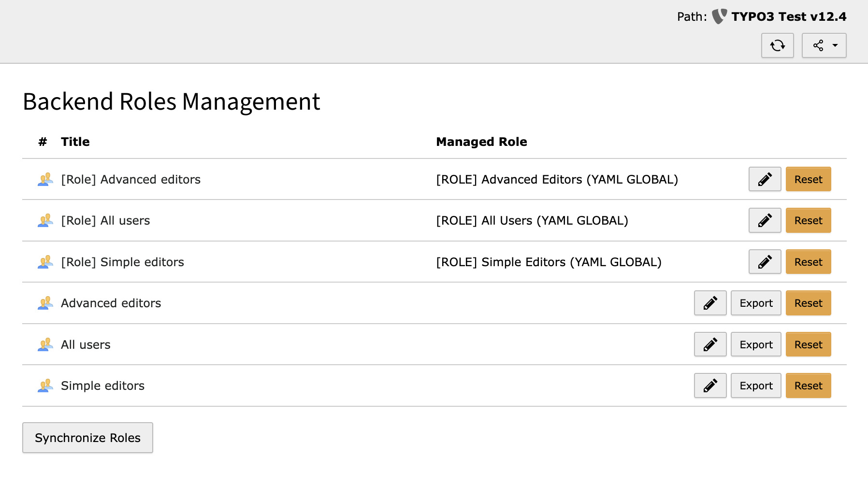
Task: Edit the [Role] Simple editors group
Action: point(765,262)
